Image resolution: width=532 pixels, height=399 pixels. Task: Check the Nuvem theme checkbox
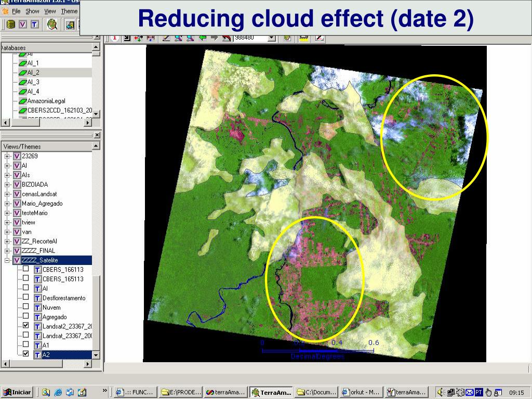pyautogui.click(x=26, y=307)
